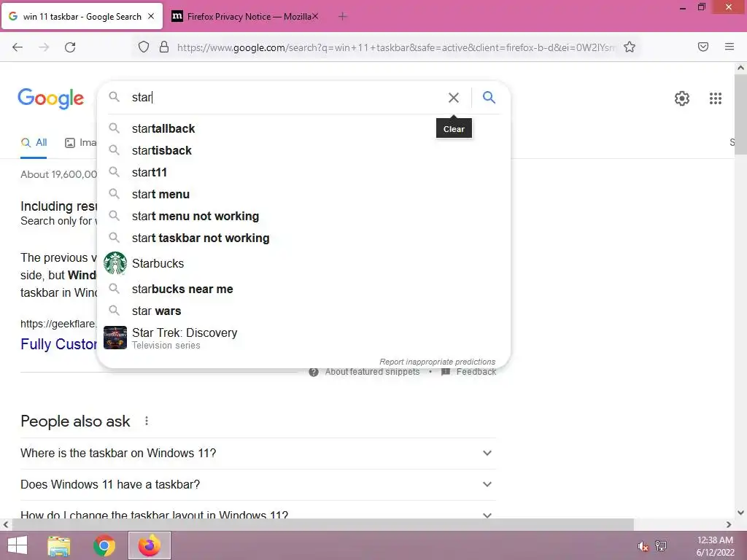
Task: Click the https://geekflare result URL text
Action: (x=58, y=324)
